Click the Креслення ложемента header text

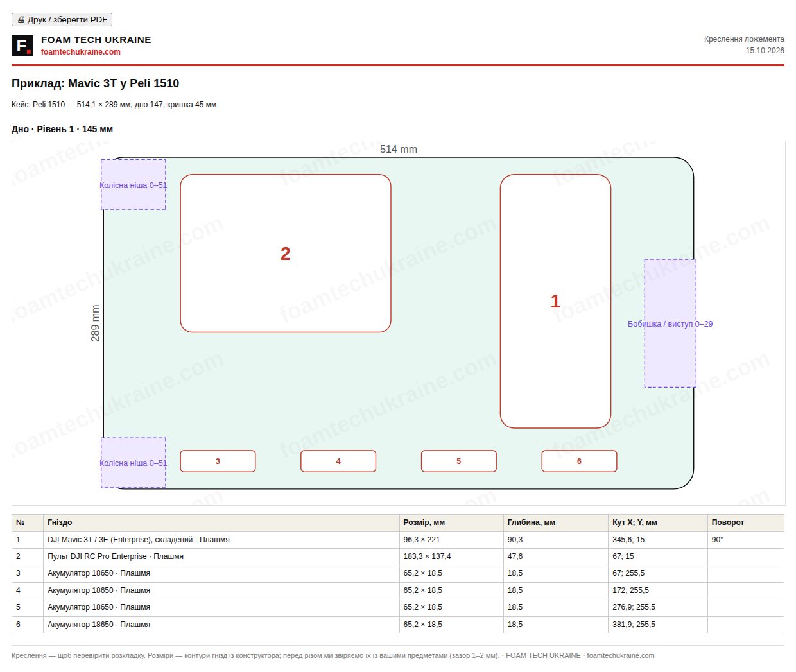coord(744,39)
